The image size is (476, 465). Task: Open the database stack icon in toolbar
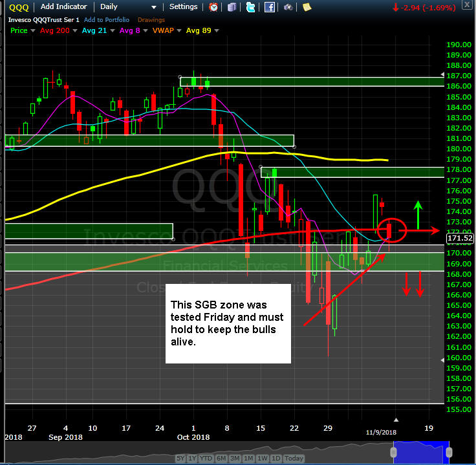[x=232, y=7]
